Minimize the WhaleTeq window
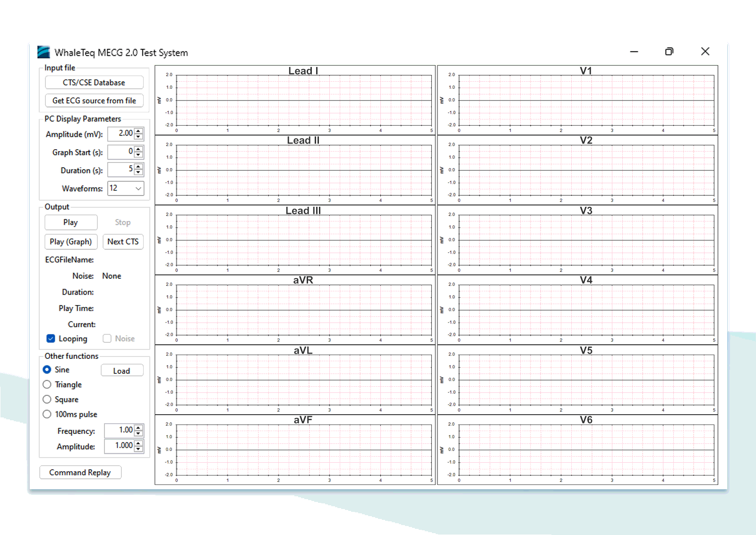756x535 pixels. coord(634,51)
